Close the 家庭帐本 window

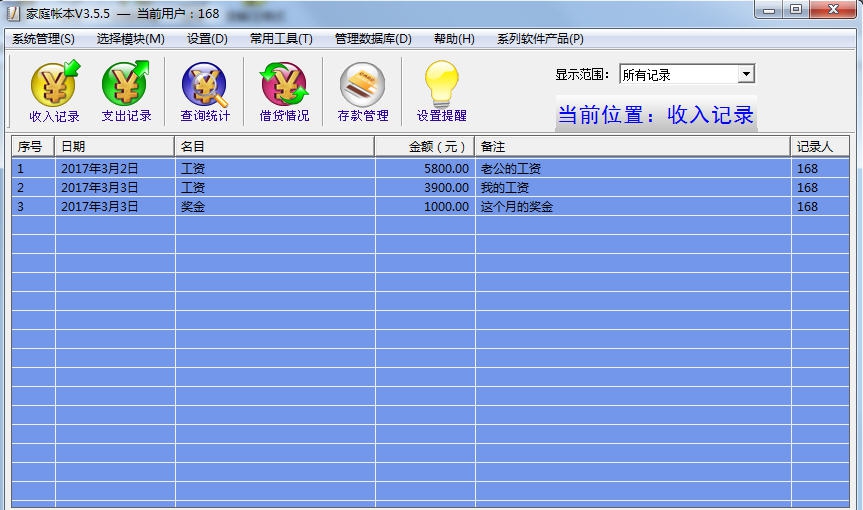pyautogui.click(x=833, y=10)
